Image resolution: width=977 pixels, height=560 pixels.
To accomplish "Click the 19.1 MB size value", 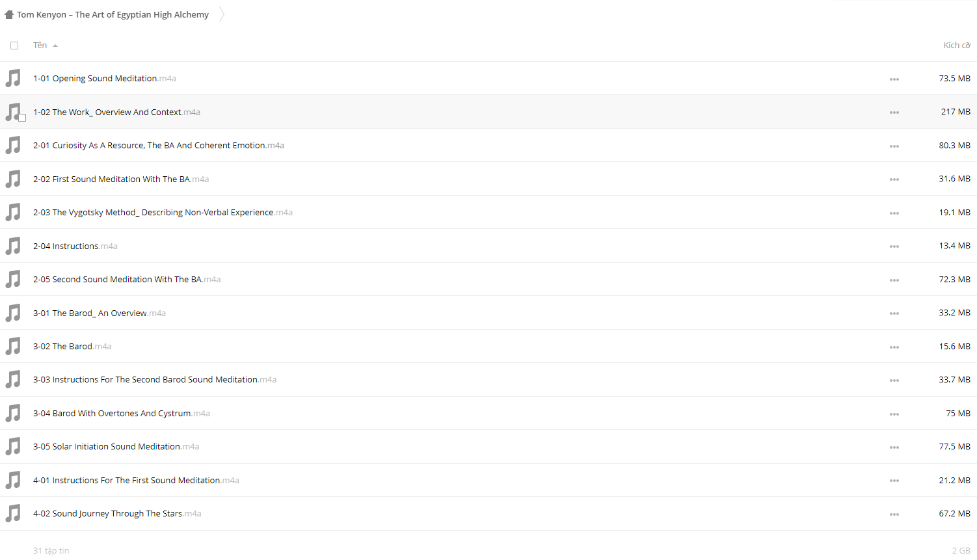I will click(954, 212).
